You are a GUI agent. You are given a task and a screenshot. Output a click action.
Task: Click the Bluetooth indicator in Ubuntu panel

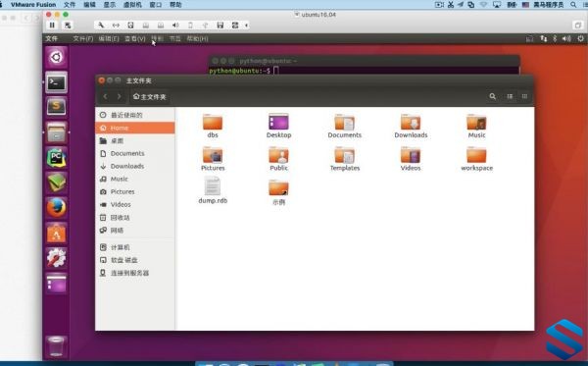tap(555, 38)
